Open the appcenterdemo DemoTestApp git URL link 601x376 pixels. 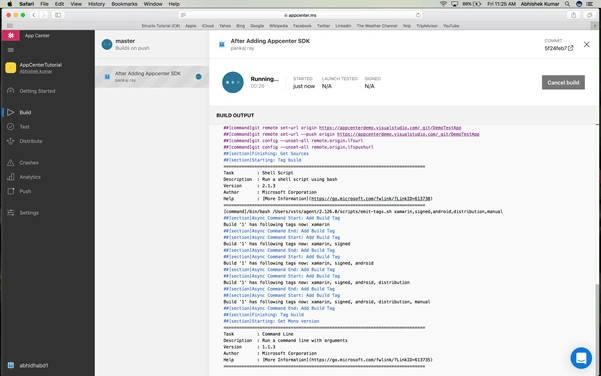tap(390, 128)
